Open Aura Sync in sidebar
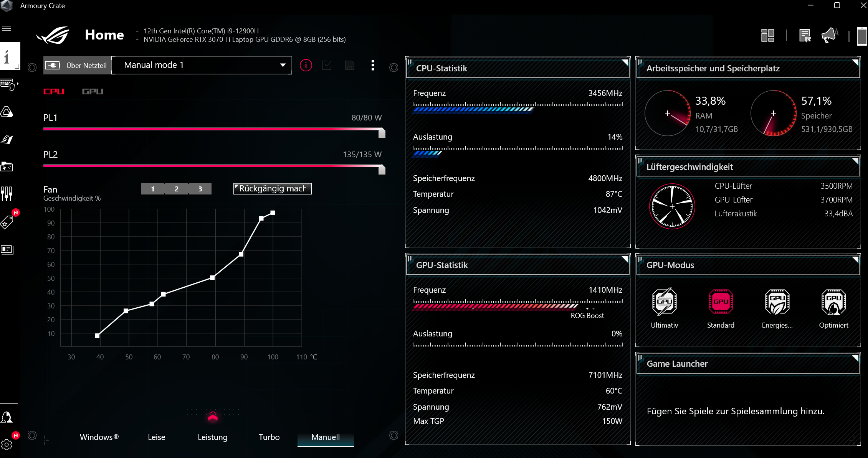The image size is (868, 458). point(7,112)
